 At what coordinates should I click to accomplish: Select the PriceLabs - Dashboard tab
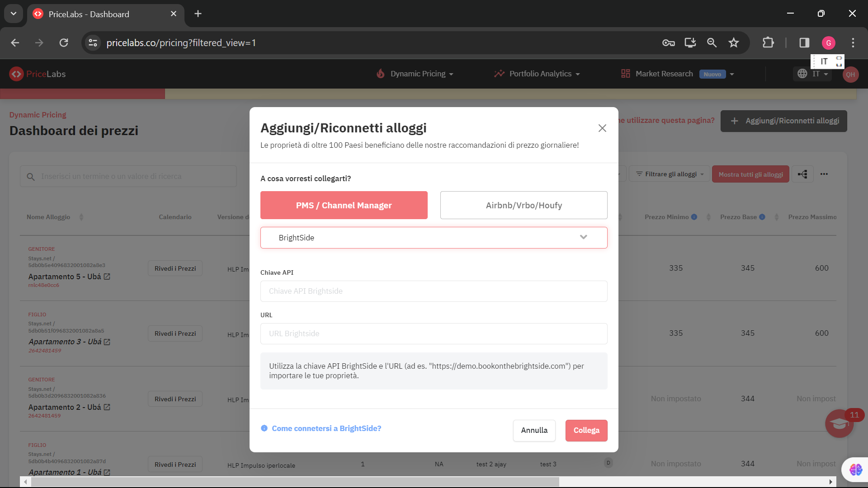tap(106, 14)
